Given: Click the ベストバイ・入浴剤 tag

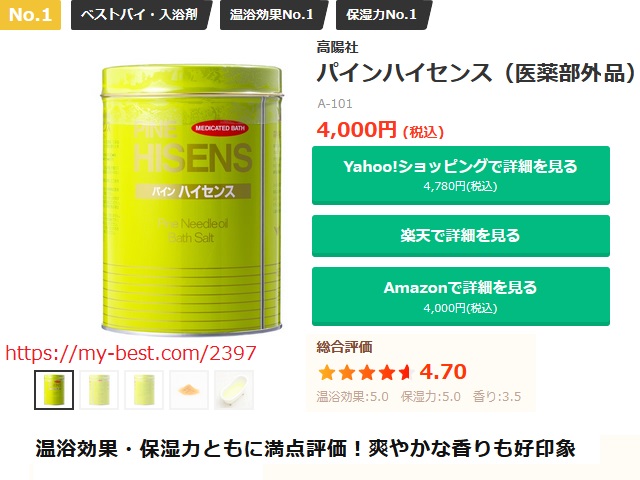Looking at the screenshot, I should [x=140, y=15].
